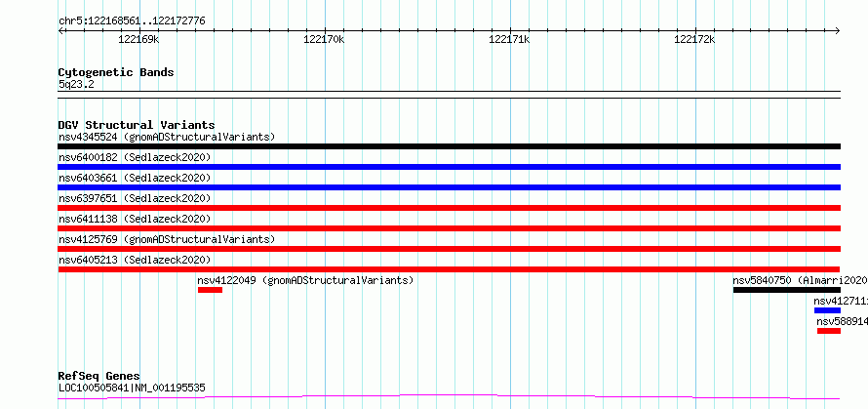This screenshot has height=409, width=868.
Task: Select the red bar under nsv6411138
Action: pyautogui.click(x=449, y=228)
